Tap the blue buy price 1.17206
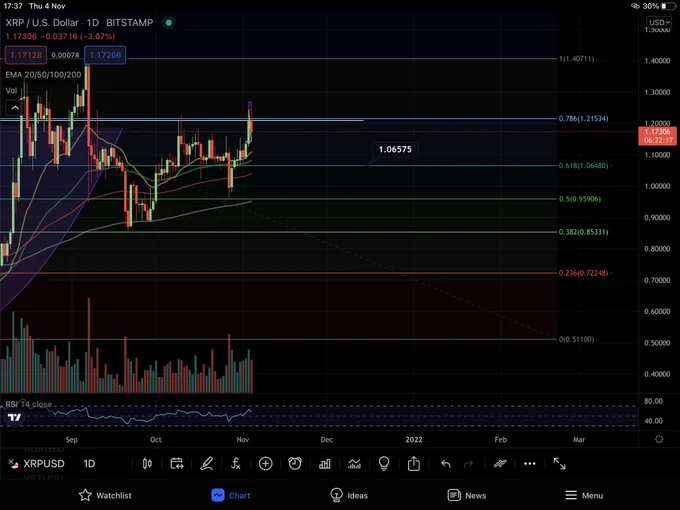Viewport: 680px width, 510px height. click(x=105, y=55)
